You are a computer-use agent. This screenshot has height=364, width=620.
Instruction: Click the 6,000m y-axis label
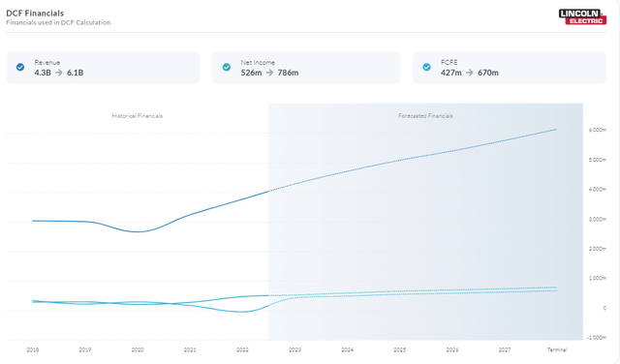point(598,130)
